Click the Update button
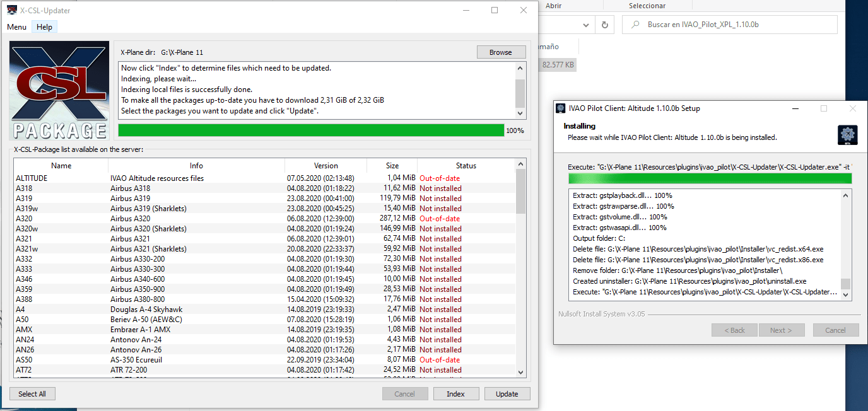 [507, 394]
